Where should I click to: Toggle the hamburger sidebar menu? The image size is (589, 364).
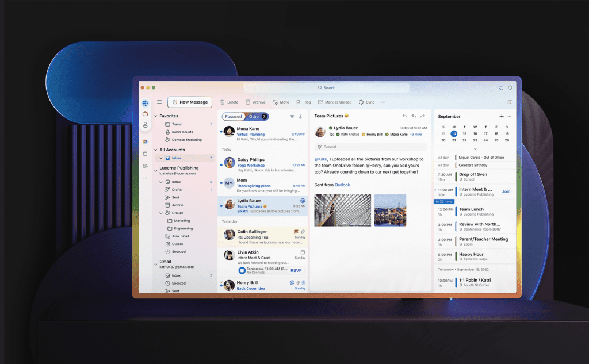[159, 102]
